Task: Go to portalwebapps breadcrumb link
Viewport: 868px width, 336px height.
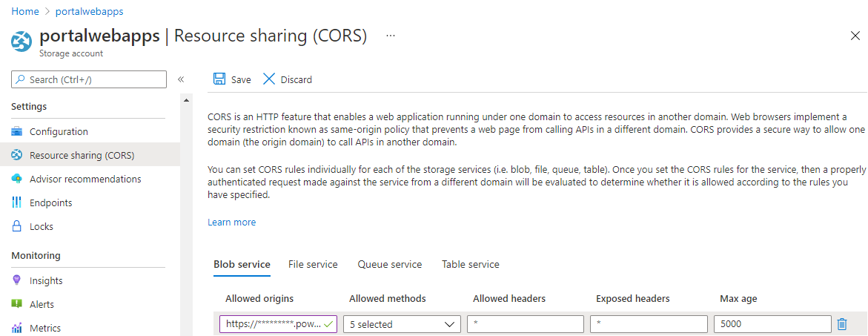Action: click(89, 11)
